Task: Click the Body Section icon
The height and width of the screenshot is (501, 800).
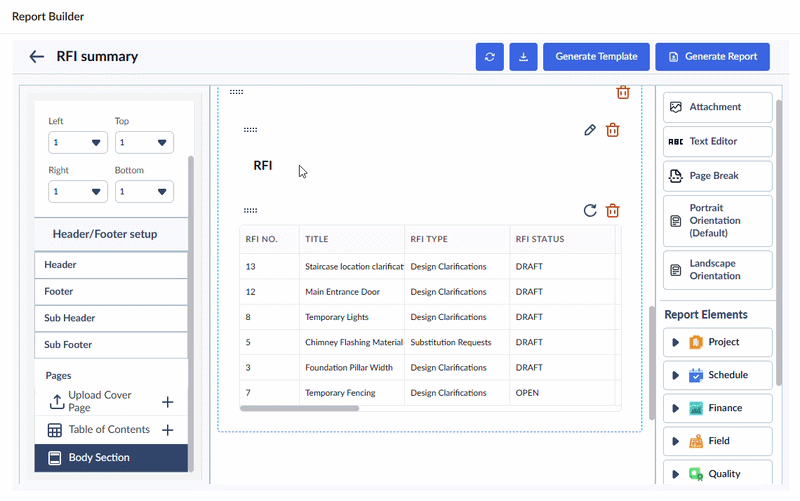Action: pos(55,458)
